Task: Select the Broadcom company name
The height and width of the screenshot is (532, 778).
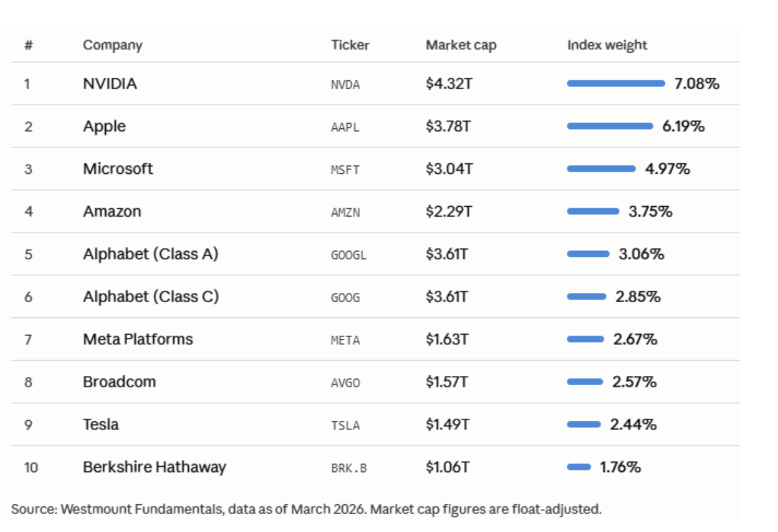Action: click(119, 382)
